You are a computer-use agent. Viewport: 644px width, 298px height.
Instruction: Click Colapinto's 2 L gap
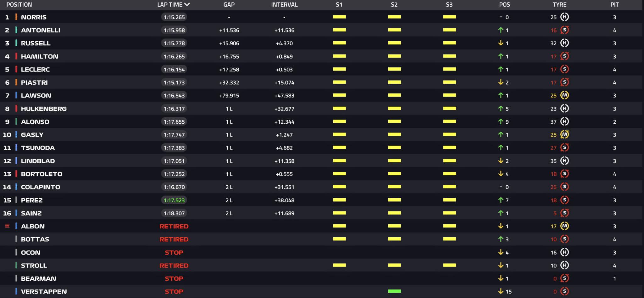(229, 187)
